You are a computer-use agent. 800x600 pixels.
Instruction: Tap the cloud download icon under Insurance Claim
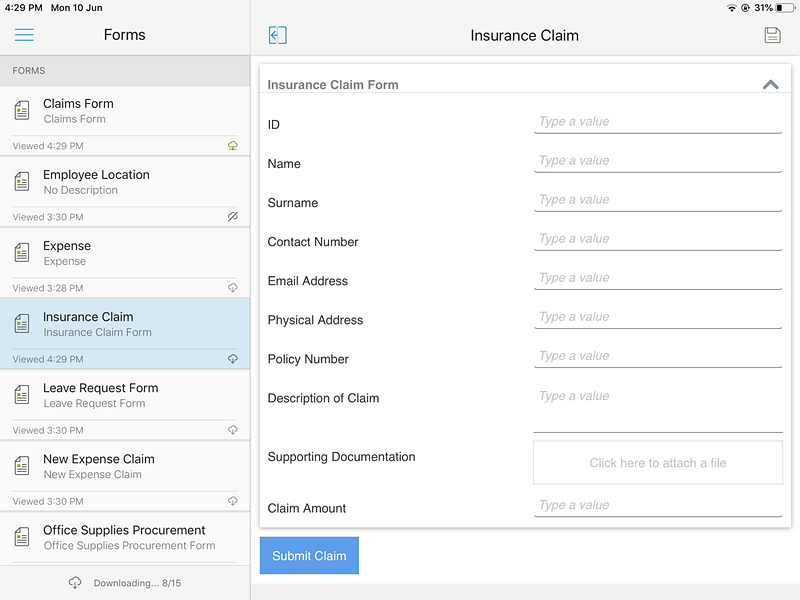point(233,359)
